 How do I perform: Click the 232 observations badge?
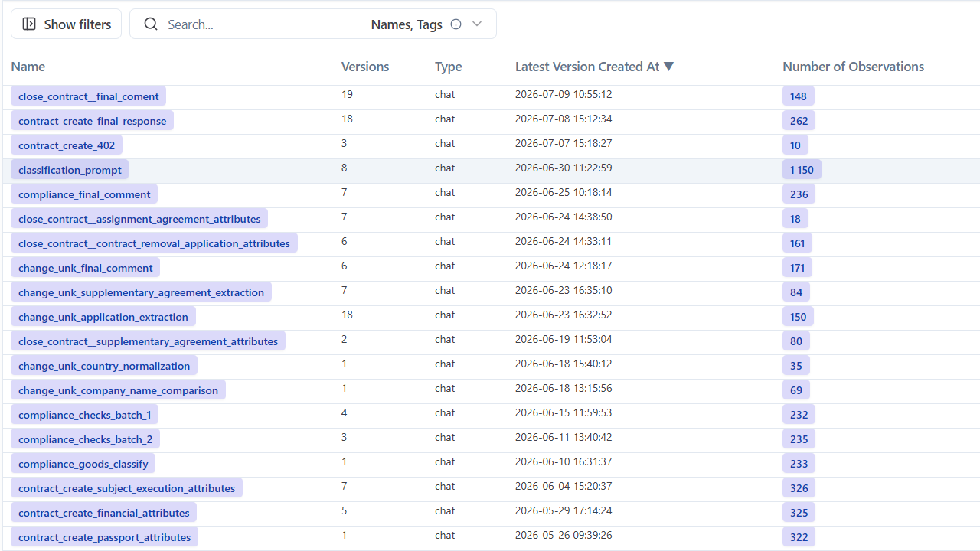pyautogui.click(x=799, y=415)
